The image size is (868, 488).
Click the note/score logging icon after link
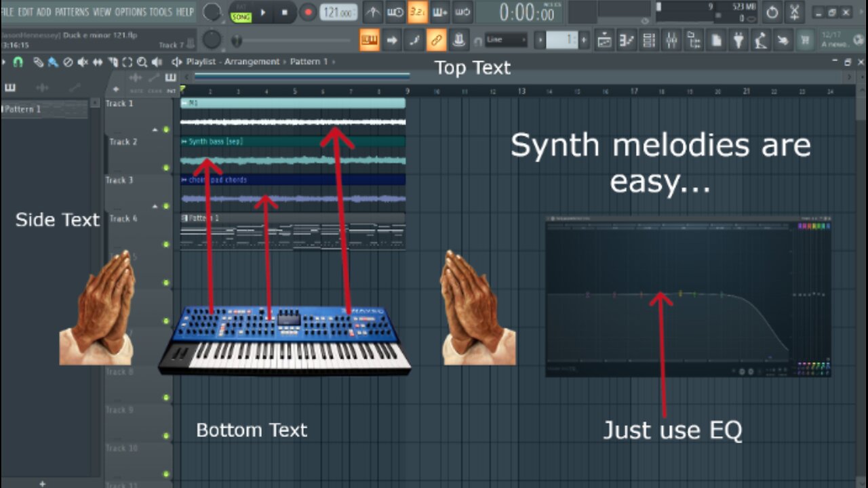[459, 41]
